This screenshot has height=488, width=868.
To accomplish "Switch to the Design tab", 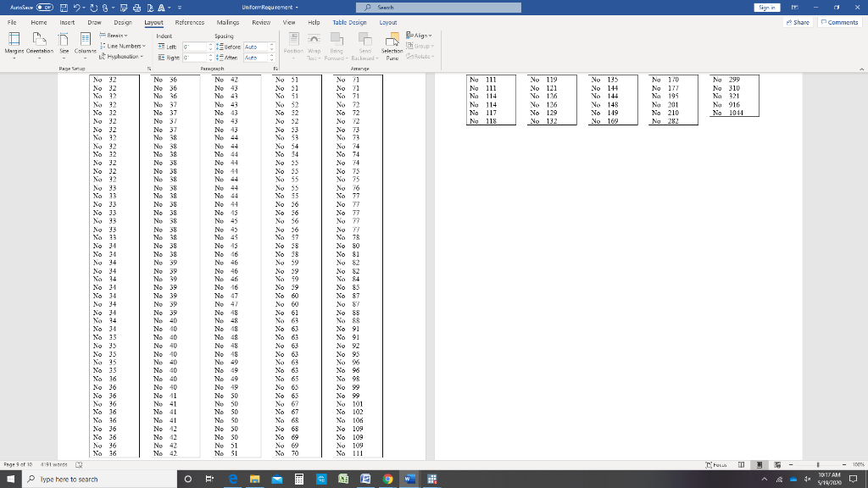I will (x=123, y=22).
